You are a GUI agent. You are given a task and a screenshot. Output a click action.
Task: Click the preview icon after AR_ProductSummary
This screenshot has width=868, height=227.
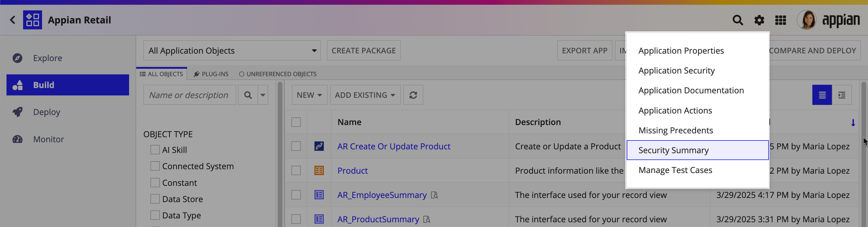(x=427, y=219)
